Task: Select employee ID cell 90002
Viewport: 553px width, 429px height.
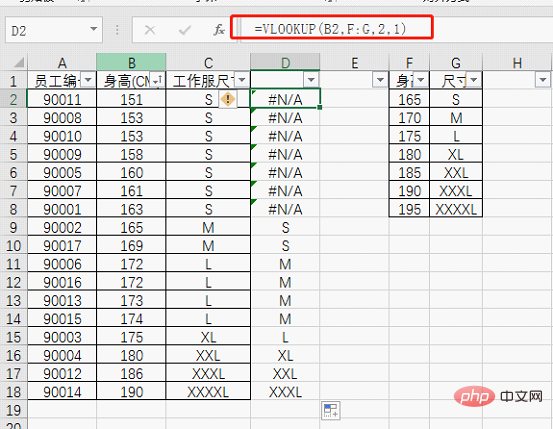Action: 62,228
